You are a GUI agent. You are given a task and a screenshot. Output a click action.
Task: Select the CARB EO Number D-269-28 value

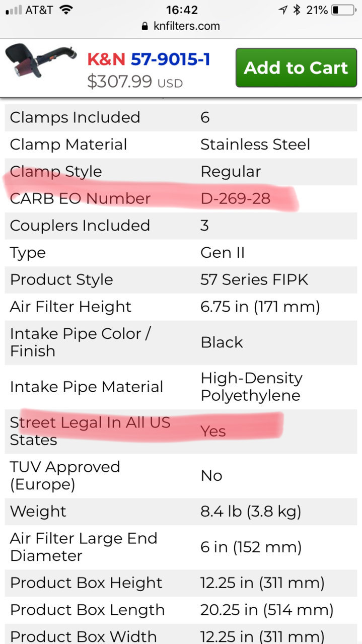coord(235,198)
